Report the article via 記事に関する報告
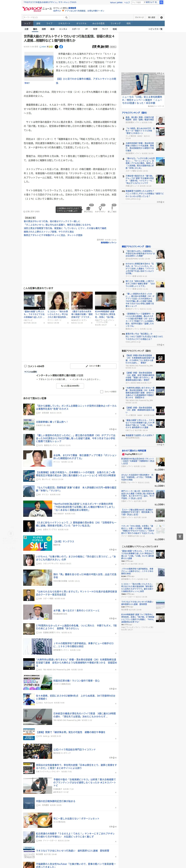The height and width of the screenshot is (868, 186). coord(32,212)
